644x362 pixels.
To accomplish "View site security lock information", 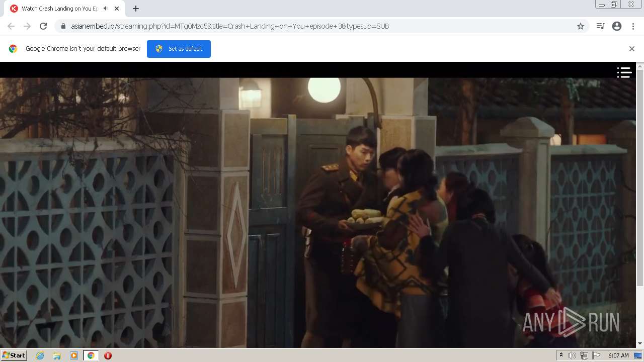I will pos(63,26).
